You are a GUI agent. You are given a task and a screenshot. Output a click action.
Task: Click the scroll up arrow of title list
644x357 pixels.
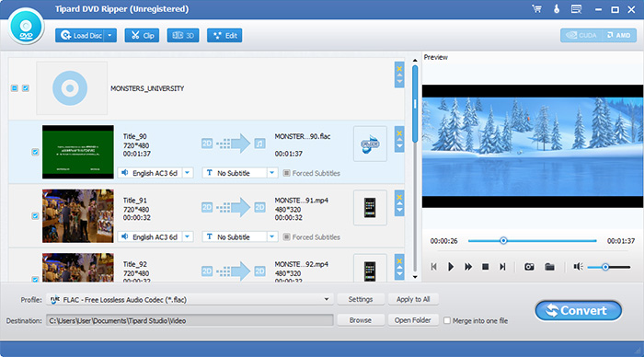point(415,61)
